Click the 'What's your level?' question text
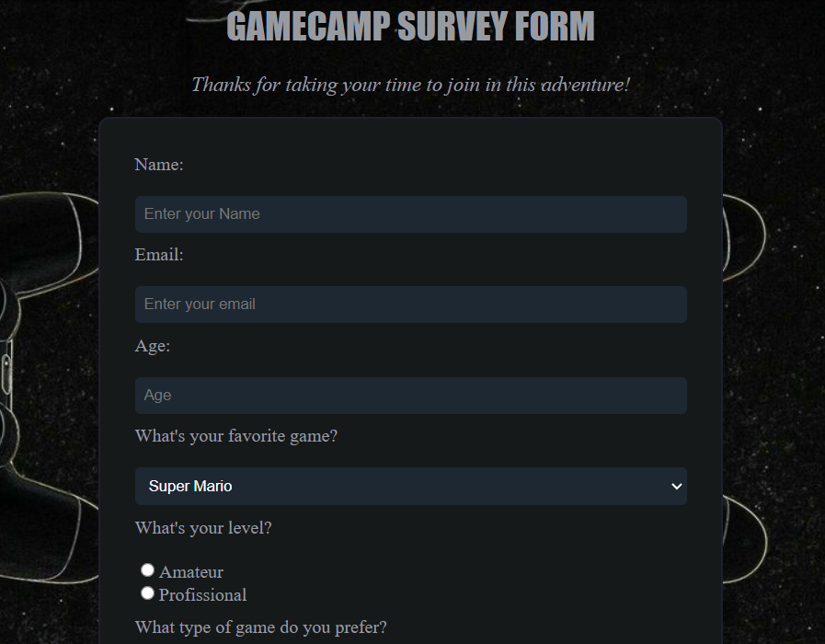825x644 pixels. [203, 528]
